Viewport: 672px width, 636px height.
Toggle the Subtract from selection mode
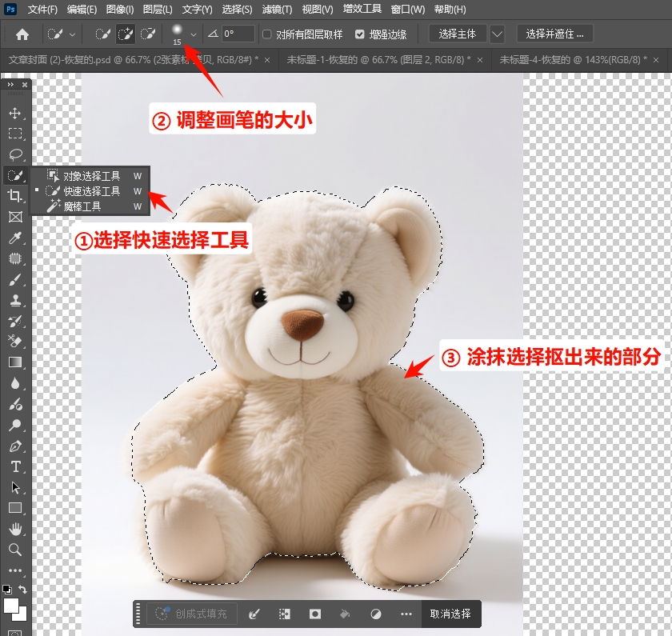pos(148,34)
